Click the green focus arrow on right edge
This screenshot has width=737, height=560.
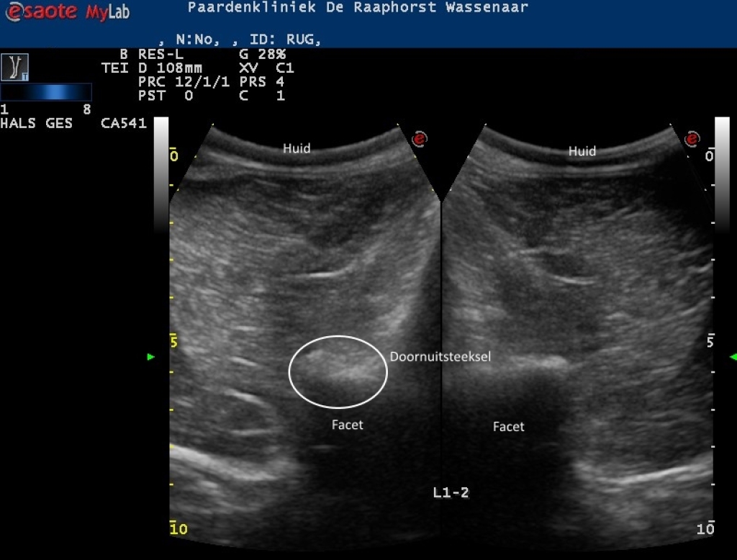(x=733, y=356)
